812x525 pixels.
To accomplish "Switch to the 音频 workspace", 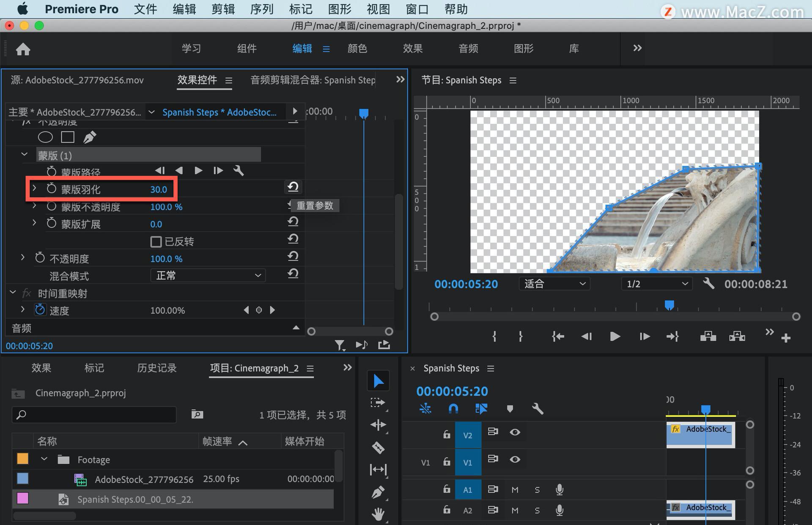I will (x=468, y=49).
